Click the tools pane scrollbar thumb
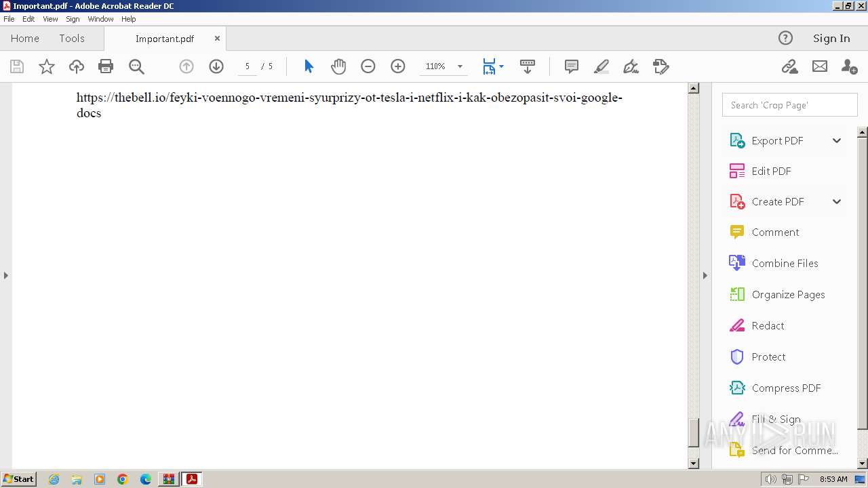Screen dimensions: 868x488 [x=863, y=283]
